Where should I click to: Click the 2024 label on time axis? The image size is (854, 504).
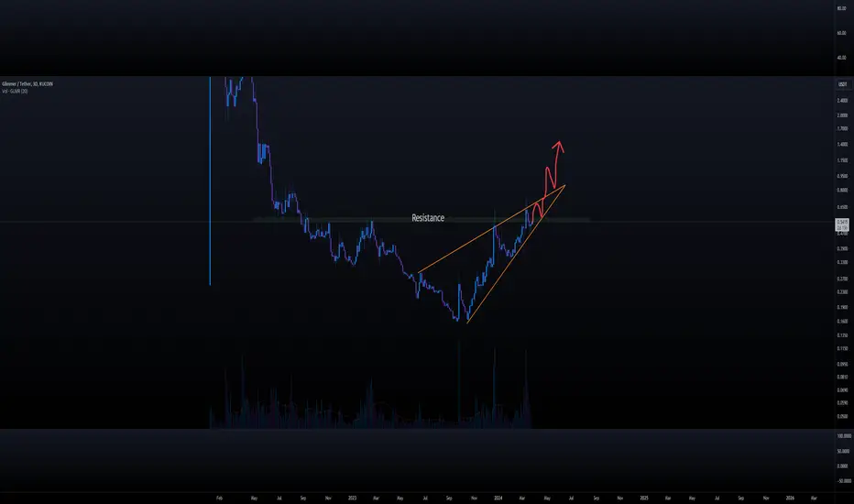coord(498,498)
